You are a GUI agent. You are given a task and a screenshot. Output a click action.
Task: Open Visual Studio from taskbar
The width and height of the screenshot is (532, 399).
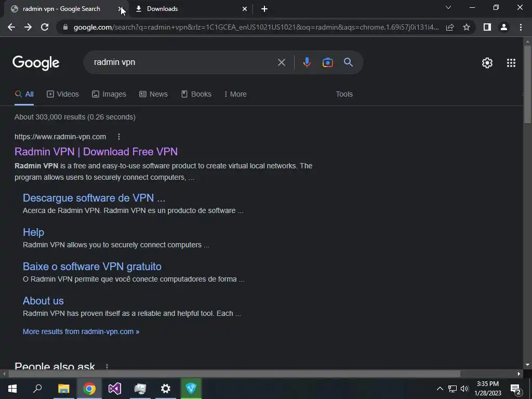(115, 389)
